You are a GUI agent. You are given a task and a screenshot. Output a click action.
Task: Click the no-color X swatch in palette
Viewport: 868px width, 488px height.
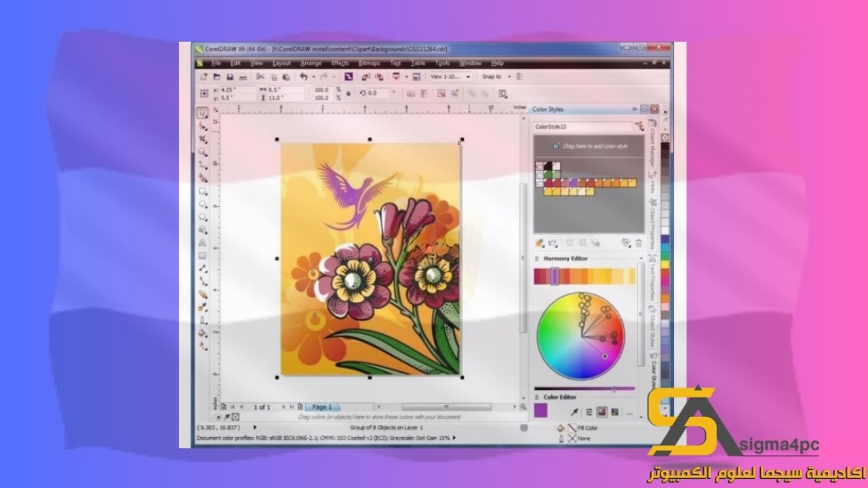pyautogui.click(x=665, y=138)
